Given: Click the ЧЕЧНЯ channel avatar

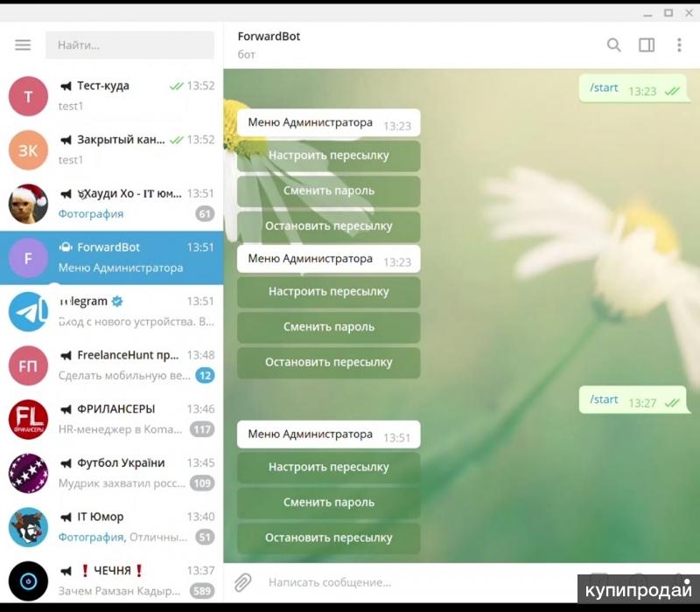Looking at the screenshot, I should click(x=28, y=581).
